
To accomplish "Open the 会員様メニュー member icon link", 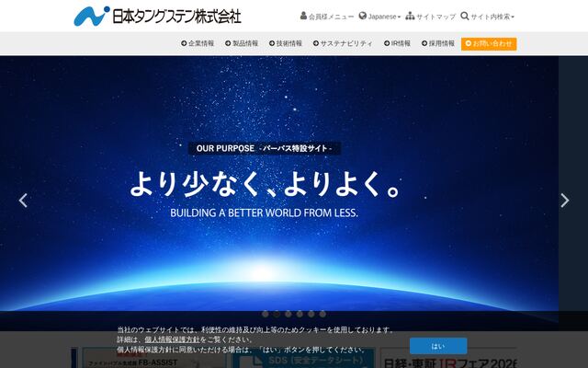I will (x=327, y=17).
